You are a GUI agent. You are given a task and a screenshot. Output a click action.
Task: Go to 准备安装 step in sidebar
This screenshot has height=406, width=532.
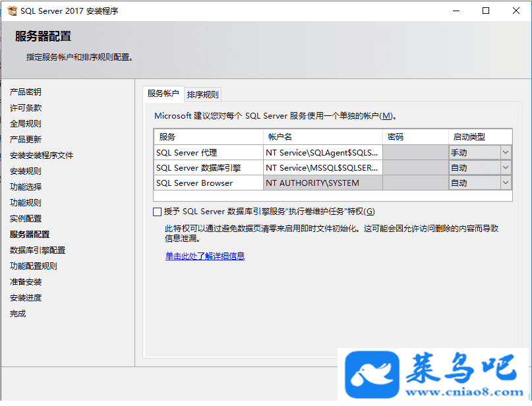pyautogui.click(x=26, y=282)
